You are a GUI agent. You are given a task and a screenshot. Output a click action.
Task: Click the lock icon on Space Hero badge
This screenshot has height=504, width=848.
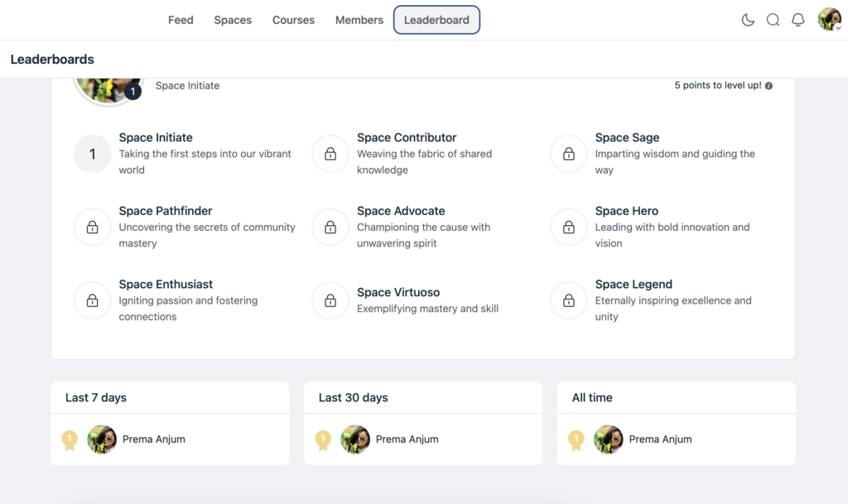tap(568, 227)
